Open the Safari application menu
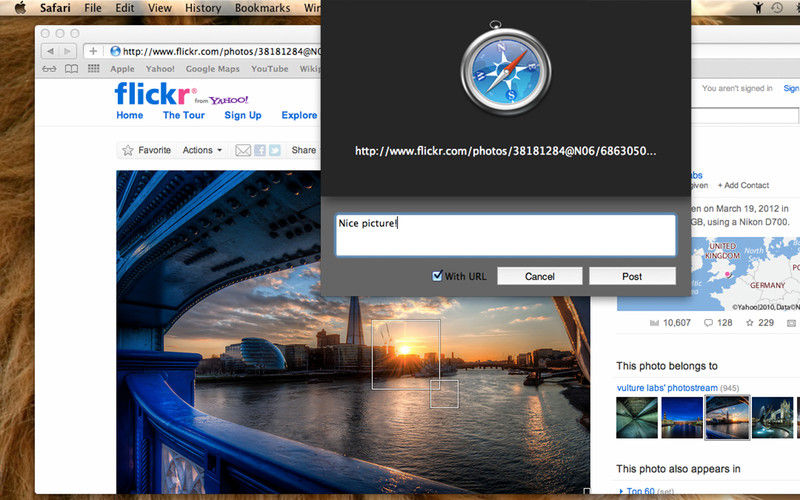Image resolution: width=800 pixels, height=500 pixels. [x=55, y=8]
